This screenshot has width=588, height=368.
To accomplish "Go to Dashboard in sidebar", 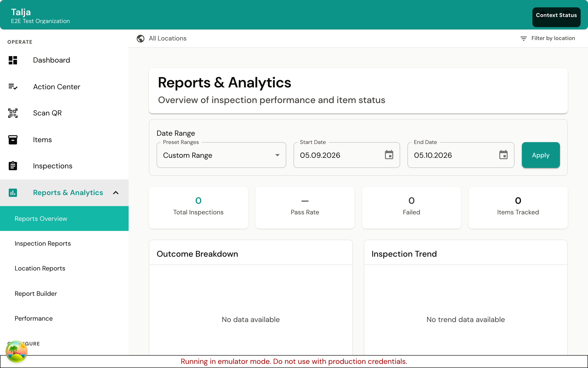I will pyautogui.click(x=64, y=60).
